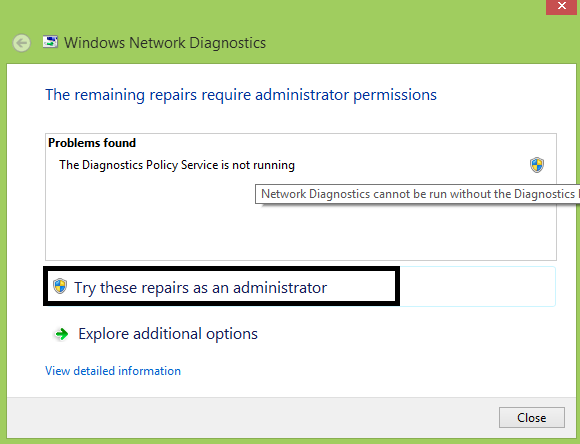Image resolution: width=580 pixels, height=444 pixels.
Task: Open the View detailed information link
Action: (113, 371)
